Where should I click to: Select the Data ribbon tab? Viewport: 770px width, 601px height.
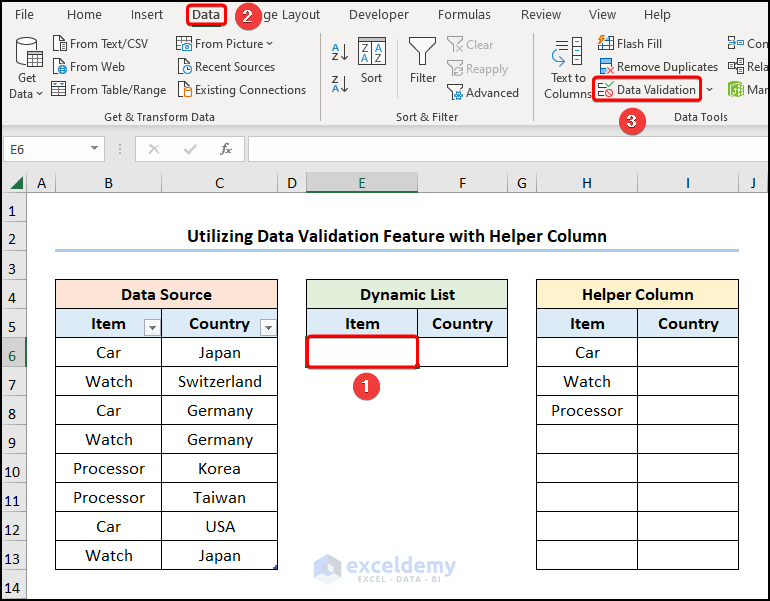[x=206, y=15]
